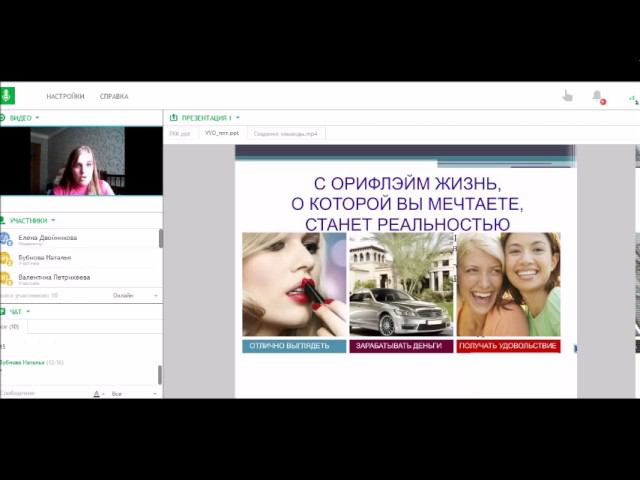Click the ЗАРАБАТЫВАТЬ ДЕНЬГИ purple label

pyautogui.click(x=401, y=346)
